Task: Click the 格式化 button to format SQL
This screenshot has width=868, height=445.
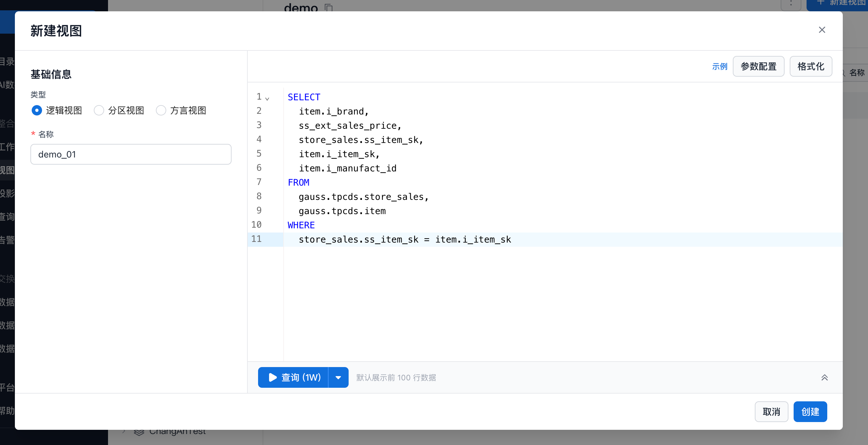Action: click(x=810, y=67)
